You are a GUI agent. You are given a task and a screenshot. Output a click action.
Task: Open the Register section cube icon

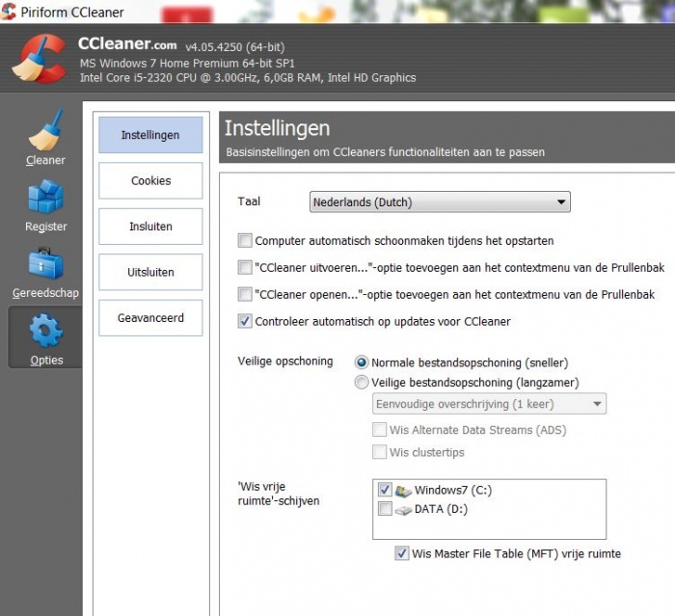(45, 197)
